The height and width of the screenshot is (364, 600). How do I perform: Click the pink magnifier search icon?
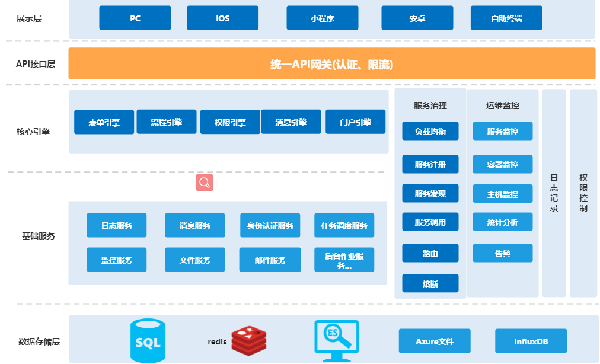point(205,183)
